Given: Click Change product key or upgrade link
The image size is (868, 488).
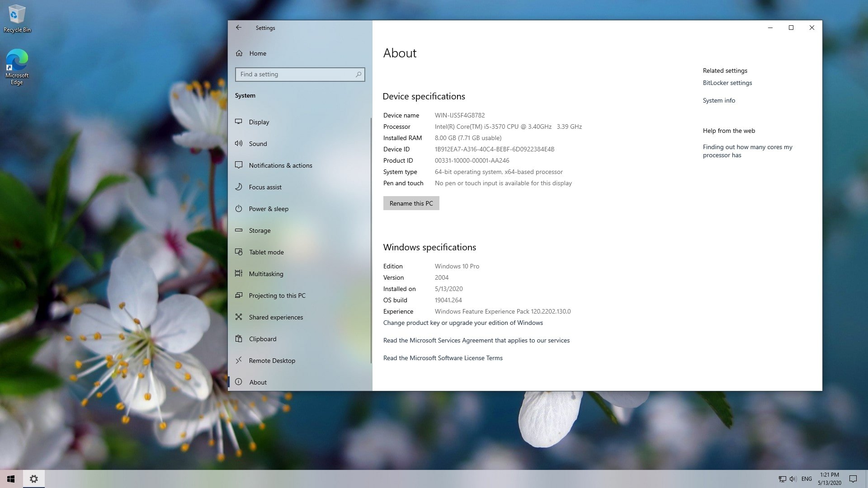Looking at the screenshot, I should pos(463,323).
